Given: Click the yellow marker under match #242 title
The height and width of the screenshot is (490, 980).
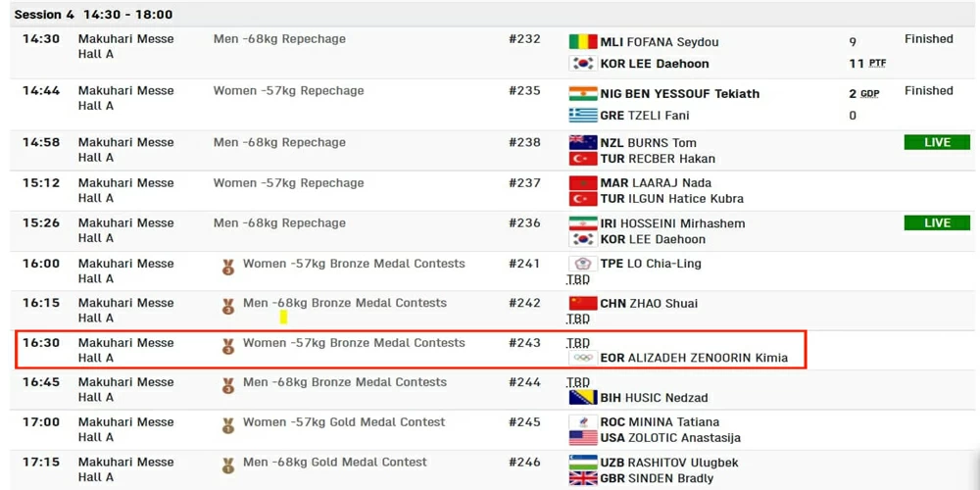Looking at the screenshot, I should 283,318.
